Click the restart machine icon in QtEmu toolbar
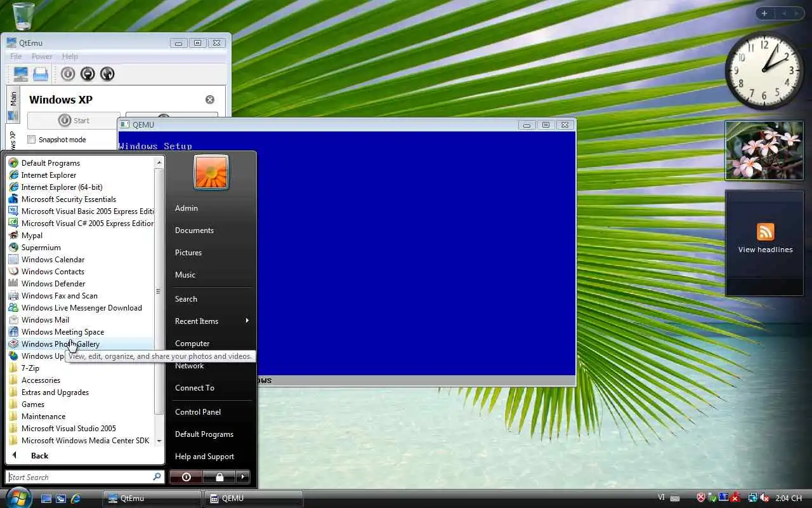The image size is (812, 508). 107,74
